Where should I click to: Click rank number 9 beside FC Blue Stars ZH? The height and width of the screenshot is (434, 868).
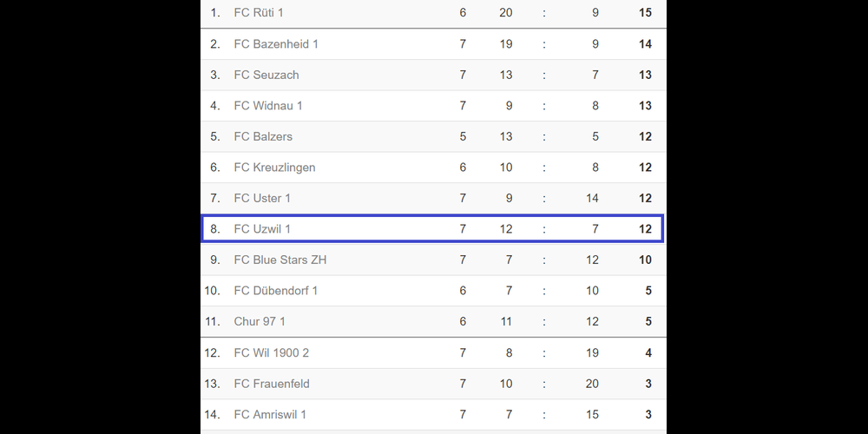[215, 260]
